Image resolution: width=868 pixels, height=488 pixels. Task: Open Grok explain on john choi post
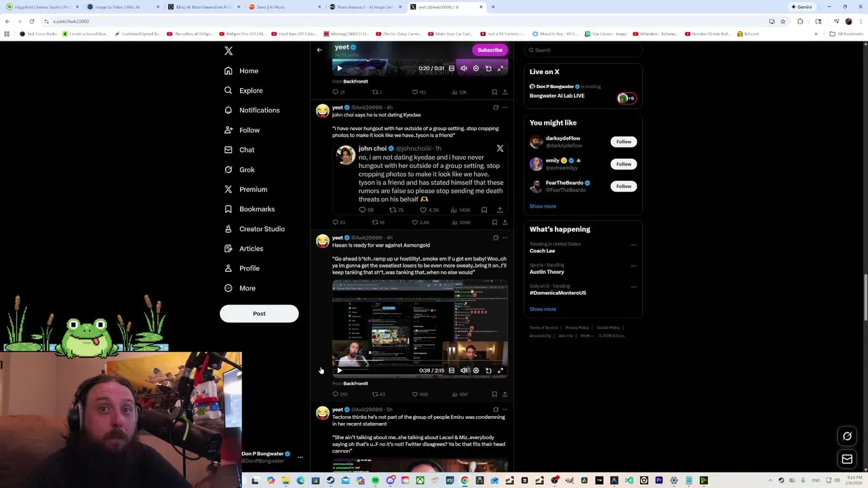coord(496,107)
